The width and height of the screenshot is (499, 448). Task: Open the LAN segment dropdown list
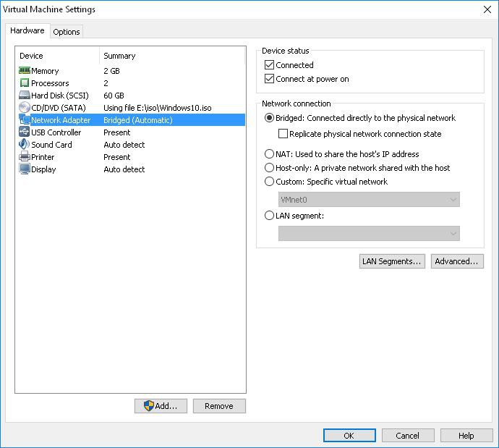click(369, 233)
